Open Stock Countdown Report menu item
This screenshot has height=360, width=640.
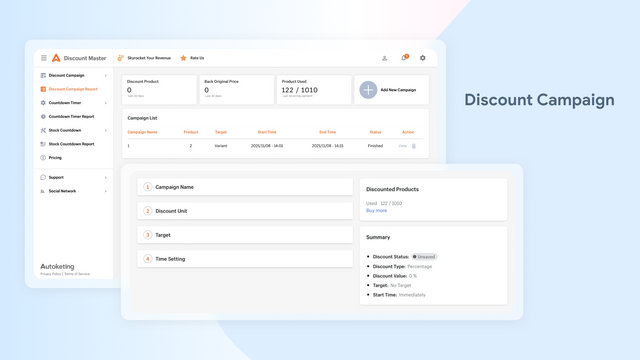coord(71,144)
